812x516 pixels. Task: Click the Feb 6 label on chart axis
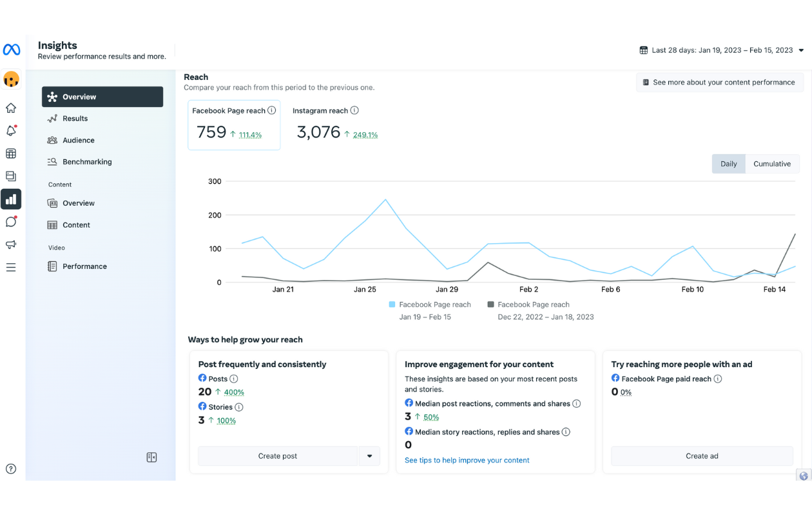[x=611, y=290]
